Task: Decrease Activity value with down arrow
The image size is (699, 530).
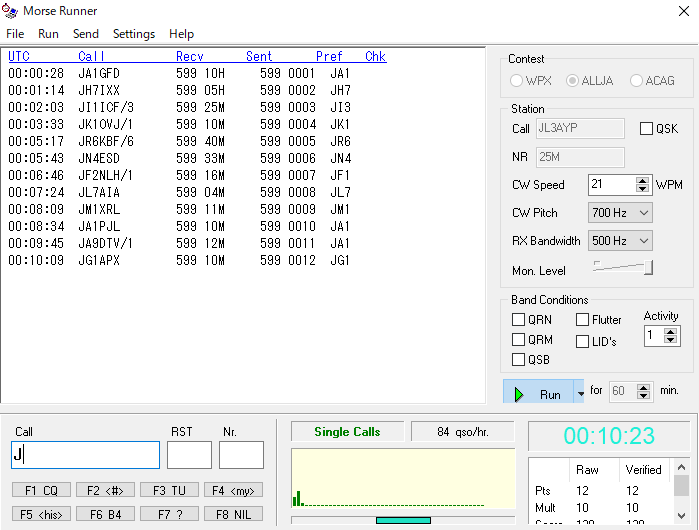Action: (670, 340)
